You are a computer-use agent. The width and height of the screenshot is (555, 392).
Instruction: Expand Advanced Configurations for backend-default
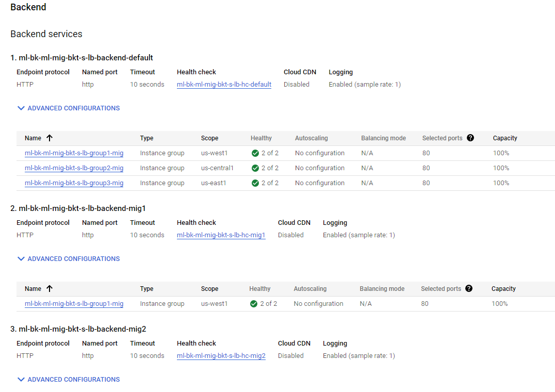coord(69,108)
